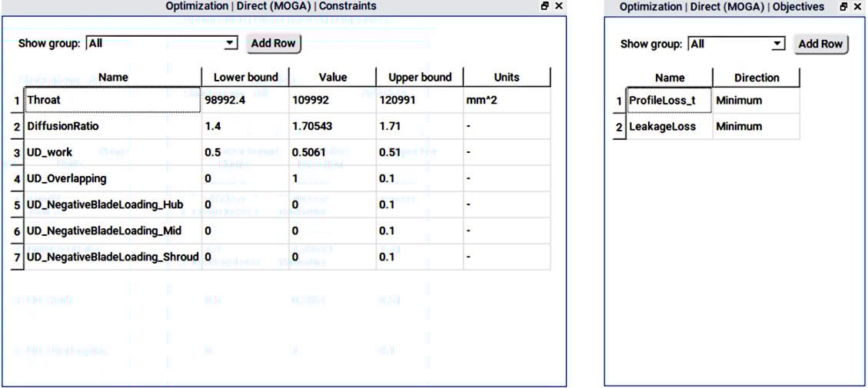The height and width of the screenshot is (388, 868).
Task: Close the Constraints panel
Action: 559,6
